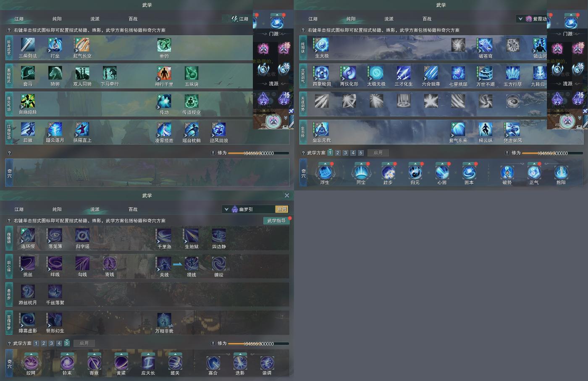Select the 寡合 talent icon
588x381 pixels.
(x=213, y=363)
